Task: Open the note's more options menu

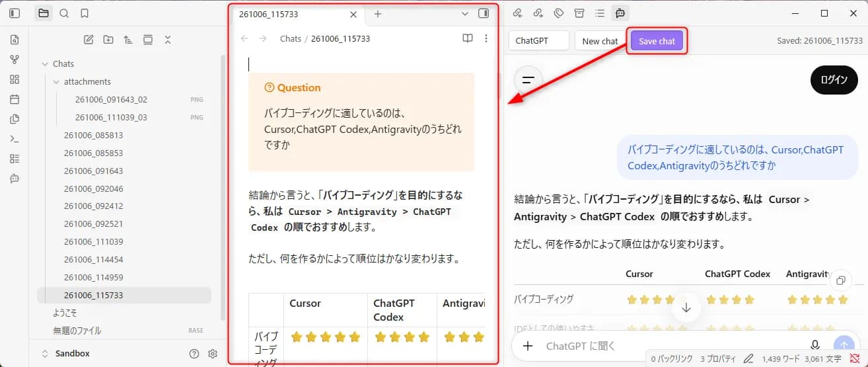Action: point(486,38)
